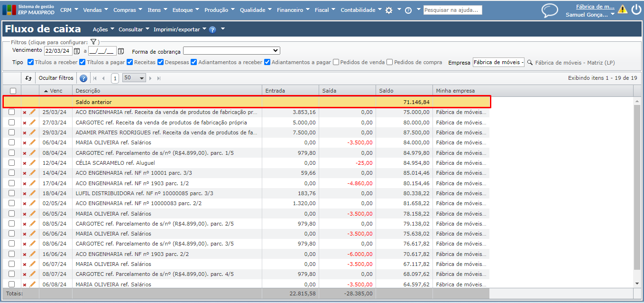Click the power logout icon
This screenshot has width=644, height=303.
635,10
